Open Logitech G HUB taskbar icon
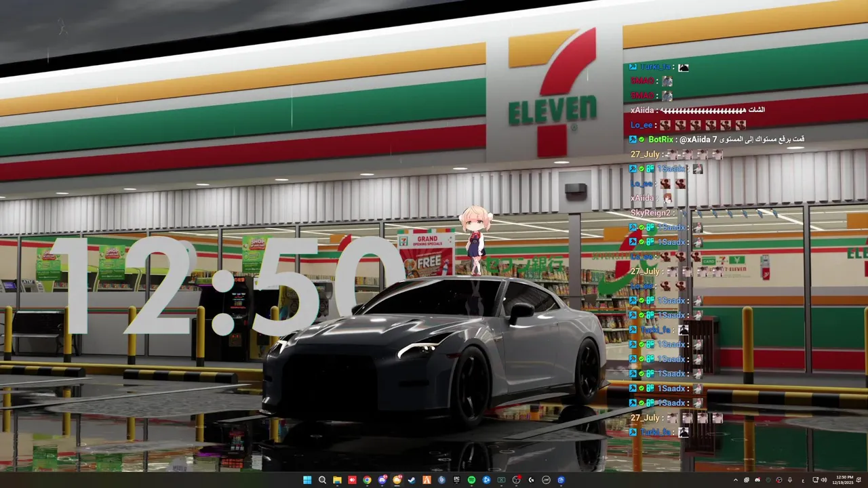Viewport: 868px width, 488px height. 531,480
